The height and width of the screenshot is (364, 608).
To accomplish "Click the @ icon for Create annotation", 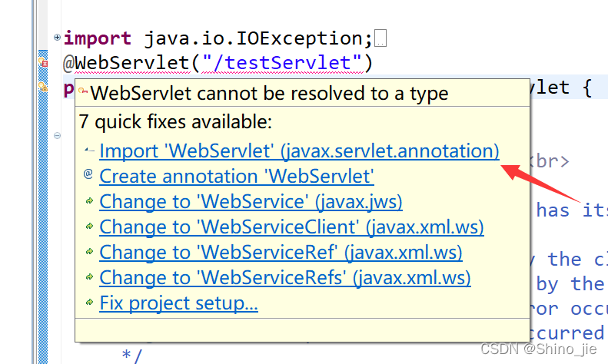I will 88,175.
